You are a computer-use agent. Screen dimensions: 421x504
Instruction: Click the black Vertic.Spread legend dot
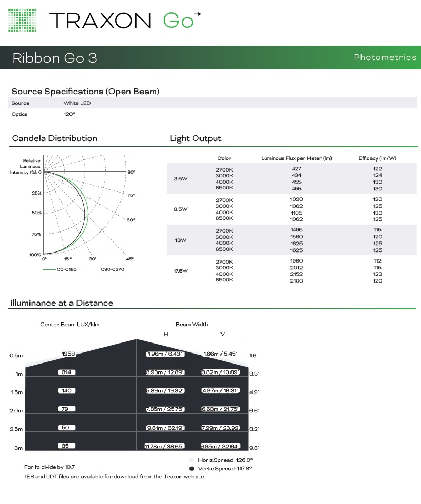click(191, 468)
